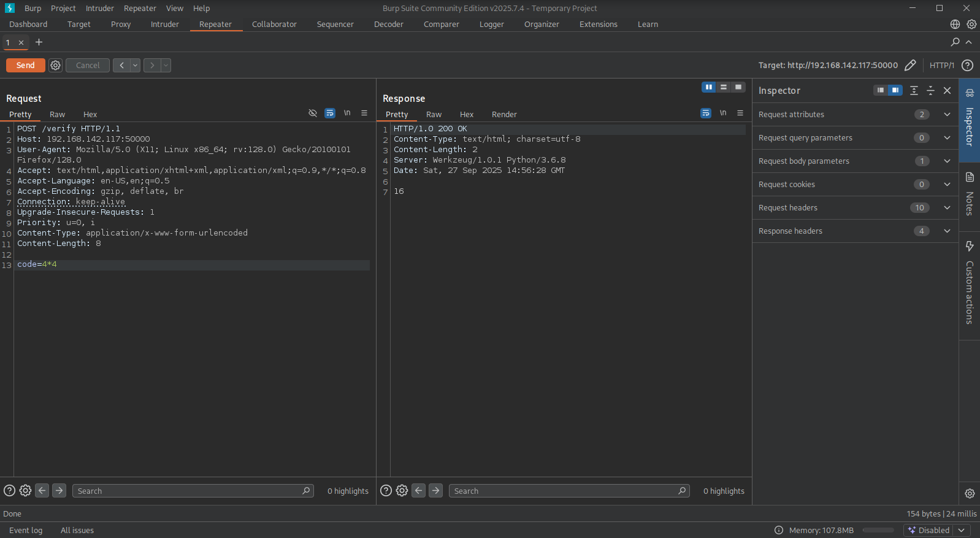The height and width of the screenshot is (538, 980).
Task: Open the Custom actions side panel
Action: (969, 282)
